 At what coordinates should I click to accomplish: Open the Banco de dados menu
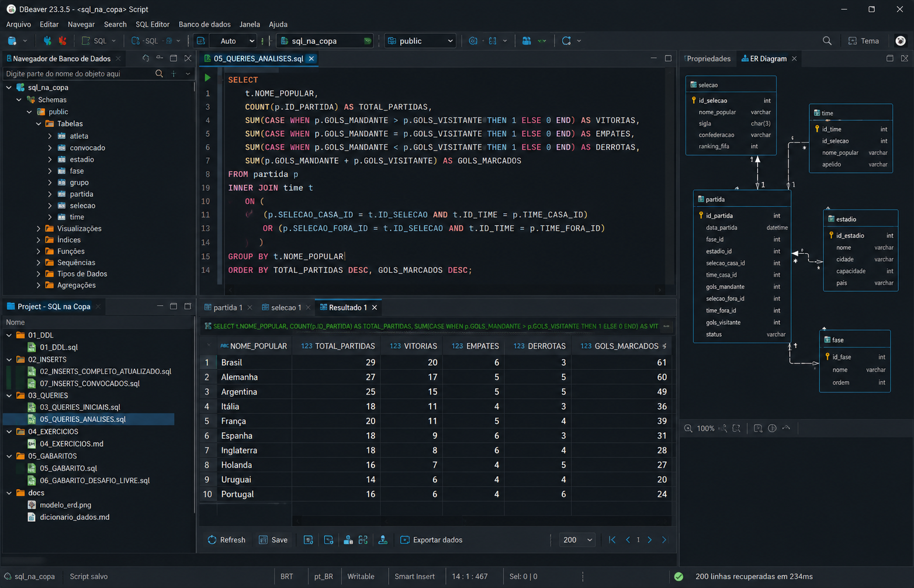pos(205,25)
